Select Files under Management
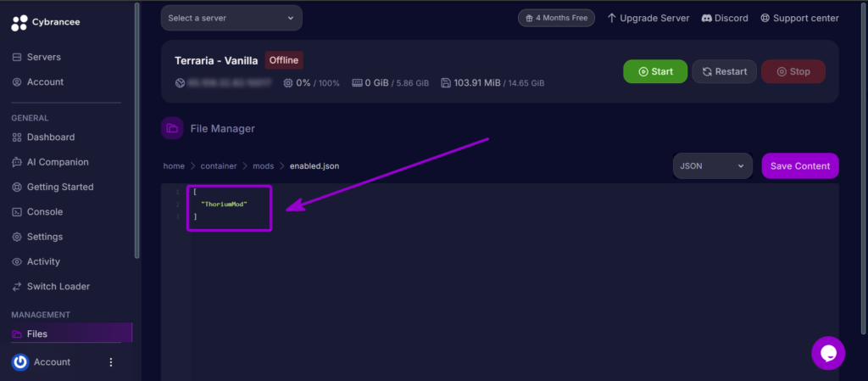Viewport: 868px width, 381px height. pyautogui.click(x=70, y=334)
